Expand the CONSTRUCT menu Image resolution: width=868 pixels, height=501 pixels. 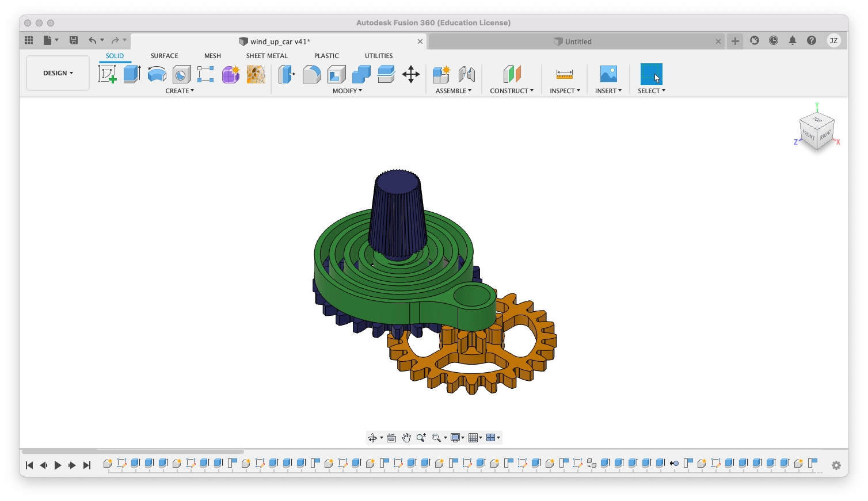tap(512, 91)
